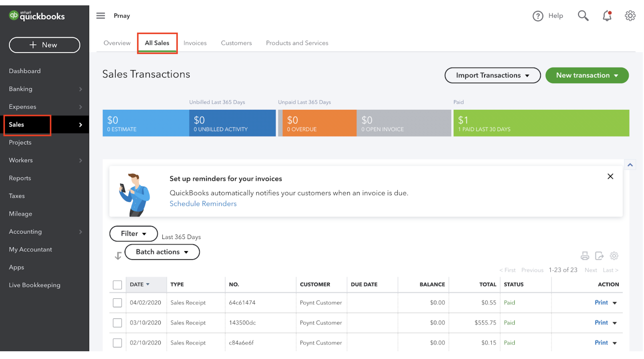
Task: Open the Filter dropdown menu
Action: pos(133,233)
